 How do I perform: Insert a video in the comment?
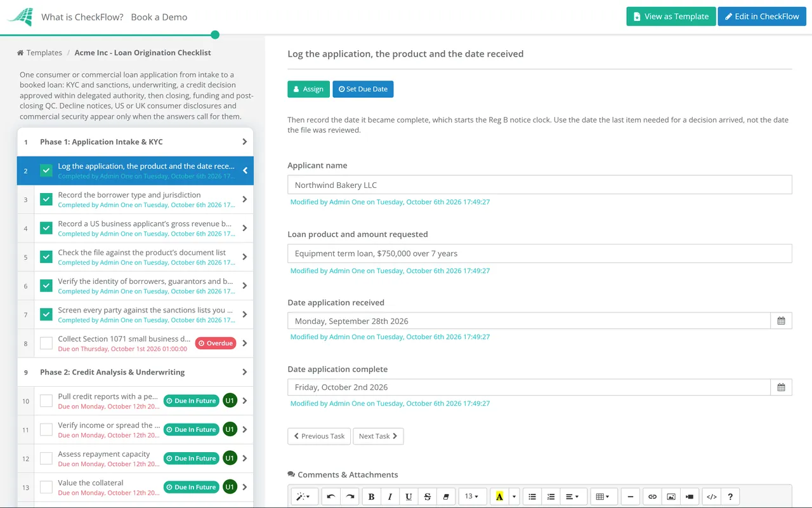click(690, 497)
